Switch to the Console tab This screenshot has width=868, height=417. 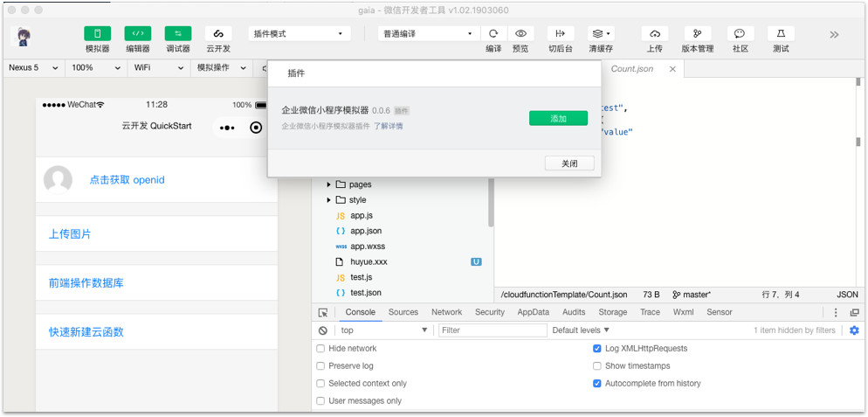[x=361, y=312]
